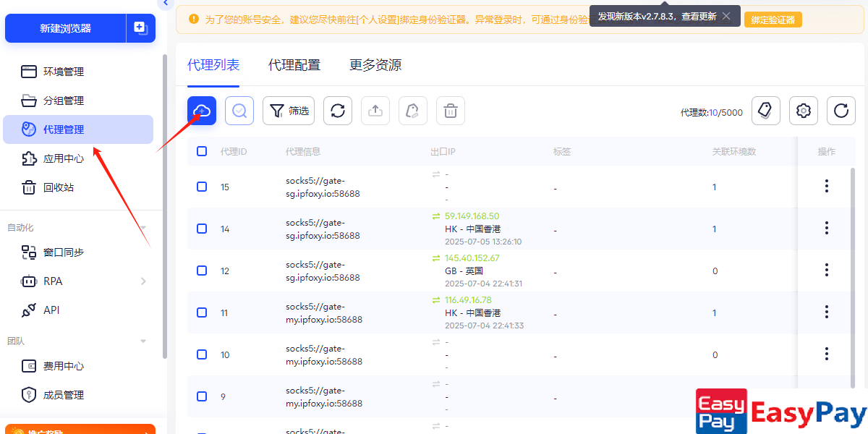
Task: Open the tag management icon
Action: (x=765, y=111)
